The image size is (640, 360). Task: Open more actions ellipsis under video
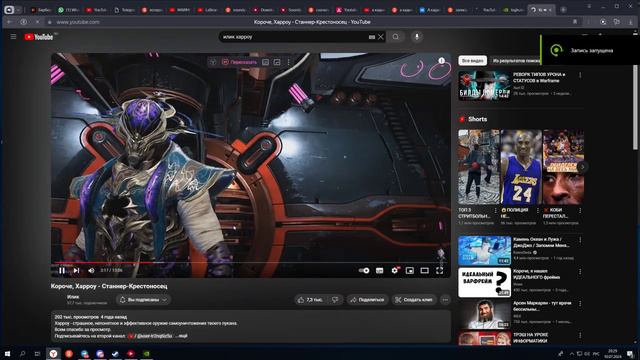445,300
